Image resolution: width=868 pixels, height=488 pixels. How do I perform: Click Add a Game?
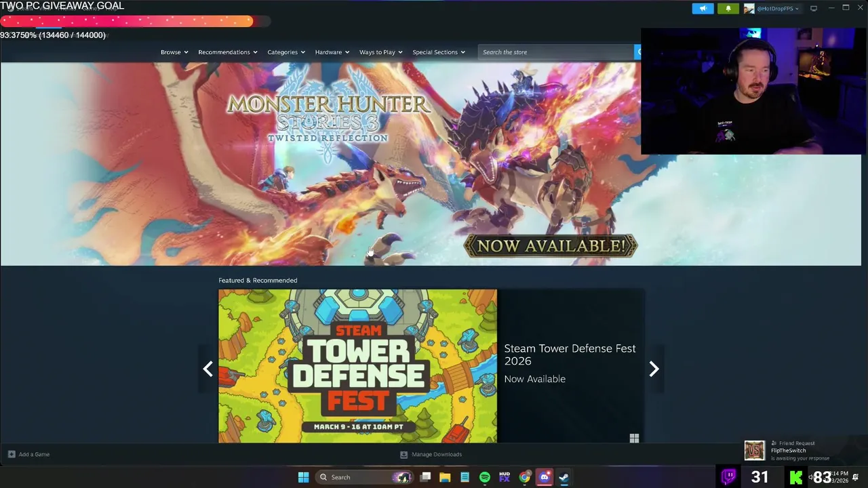pos(28,454)
